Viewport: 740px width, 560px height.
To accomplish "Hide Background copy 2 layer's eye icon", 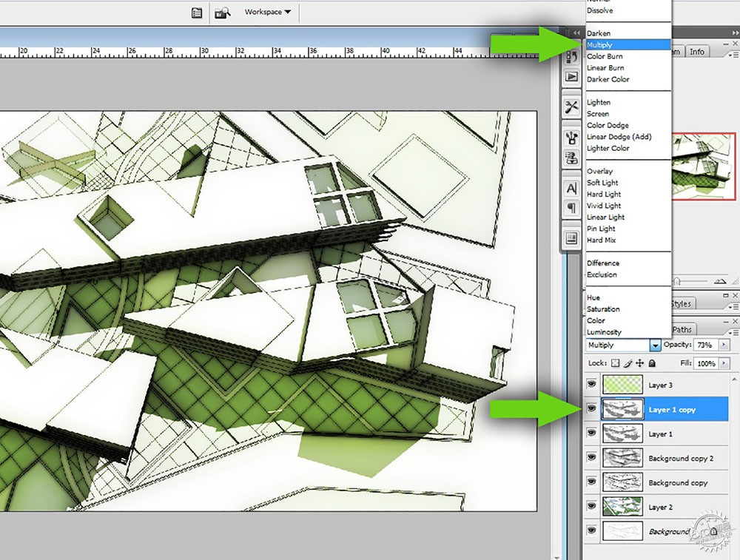I will (591, 457).
